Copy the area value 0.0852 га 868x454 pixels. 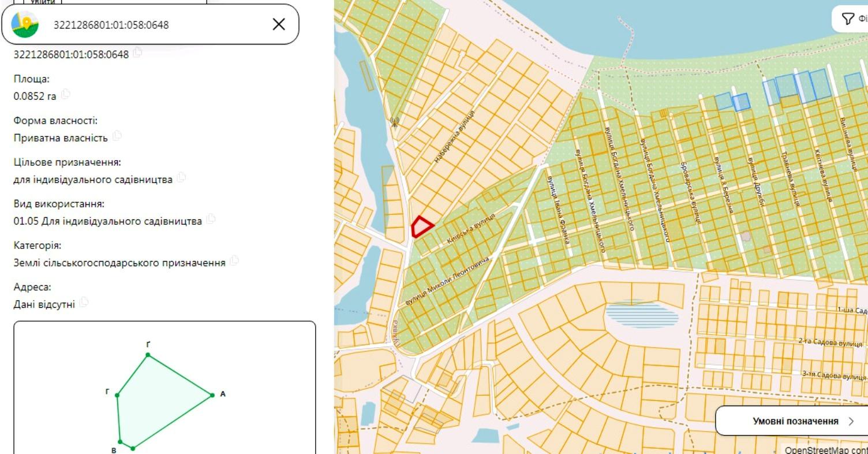65,94
